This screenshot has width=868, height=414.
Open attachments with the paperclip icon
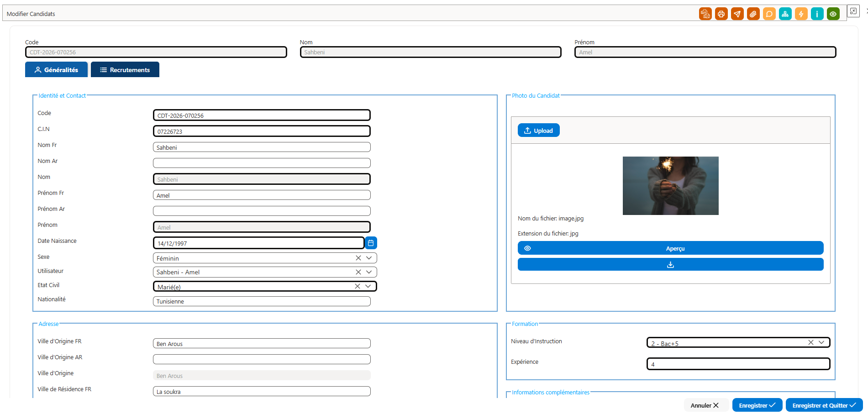[x=753, y=14]
